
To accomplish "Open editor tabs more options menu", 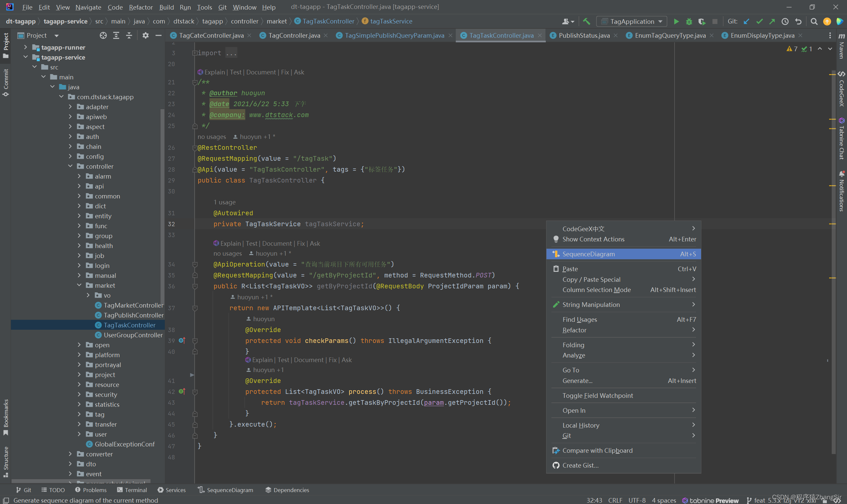I will (830, 35).
